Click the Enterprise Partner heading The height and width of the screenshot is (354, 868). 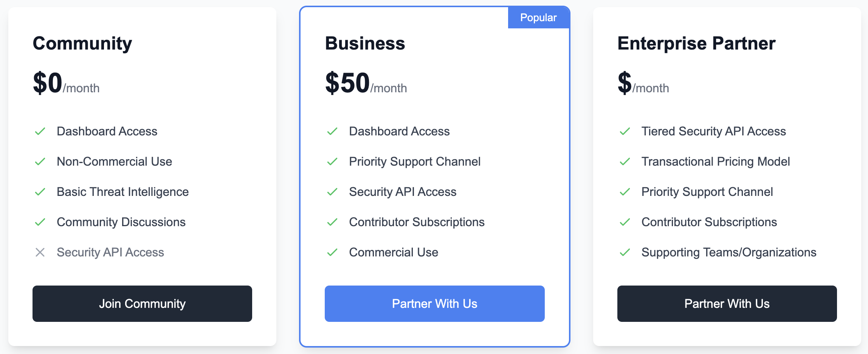pos(696,43)
